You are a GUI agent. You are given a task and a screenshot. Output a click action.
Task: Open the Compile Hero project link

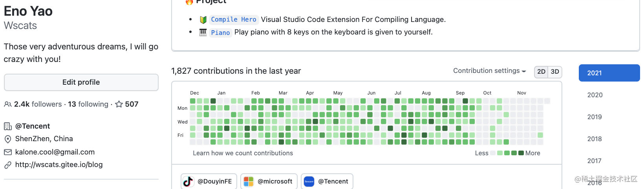233,20
